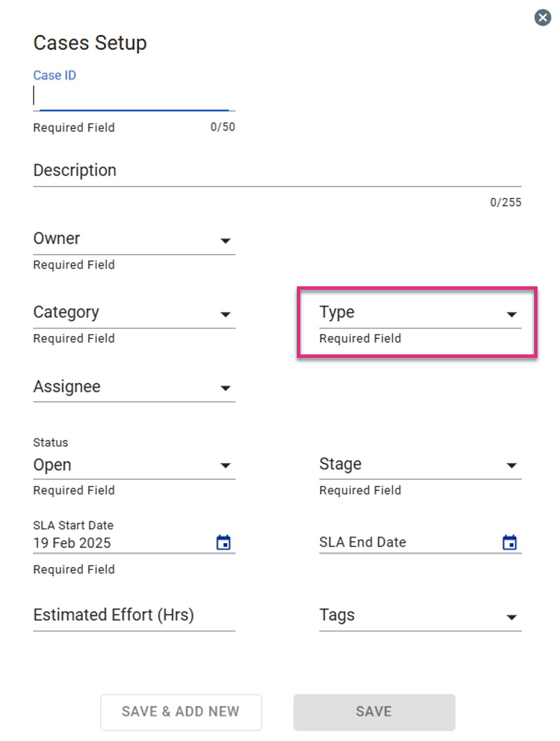Open the SLA Start Date calendar picker
The image size is (560, 741).
tap(224, 542)
